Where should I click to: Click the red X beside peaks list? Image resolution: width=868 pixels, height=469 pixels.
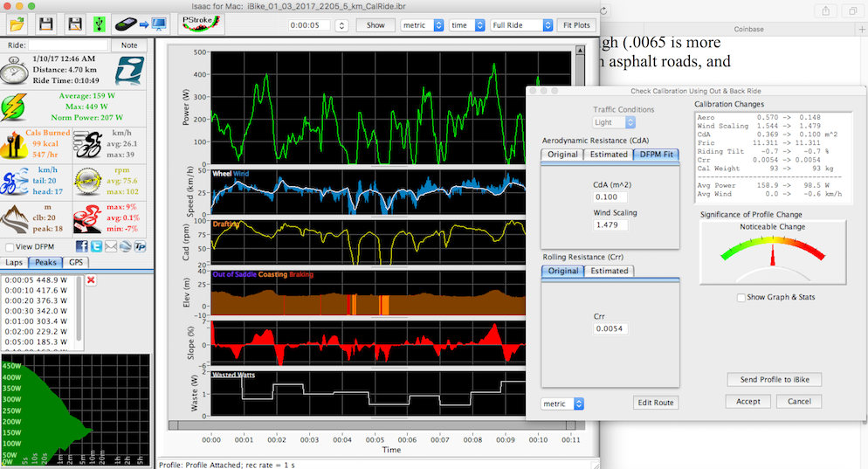tap(90, 280)
